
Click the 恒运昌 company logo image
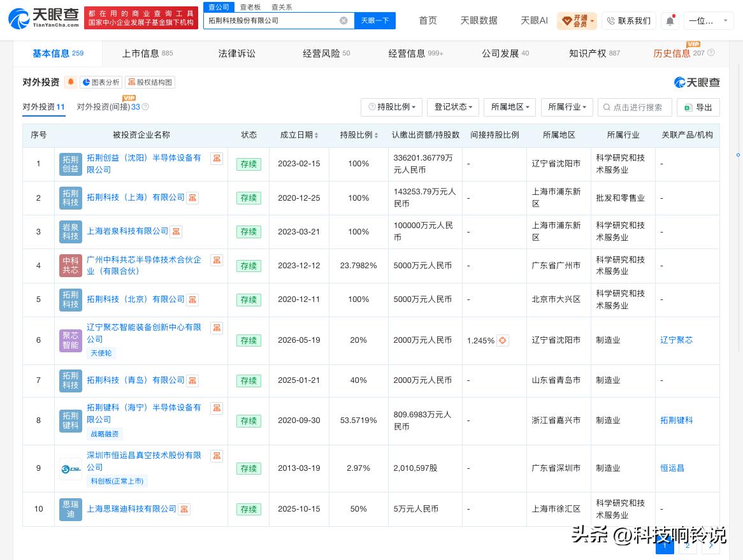coord(71,468)
